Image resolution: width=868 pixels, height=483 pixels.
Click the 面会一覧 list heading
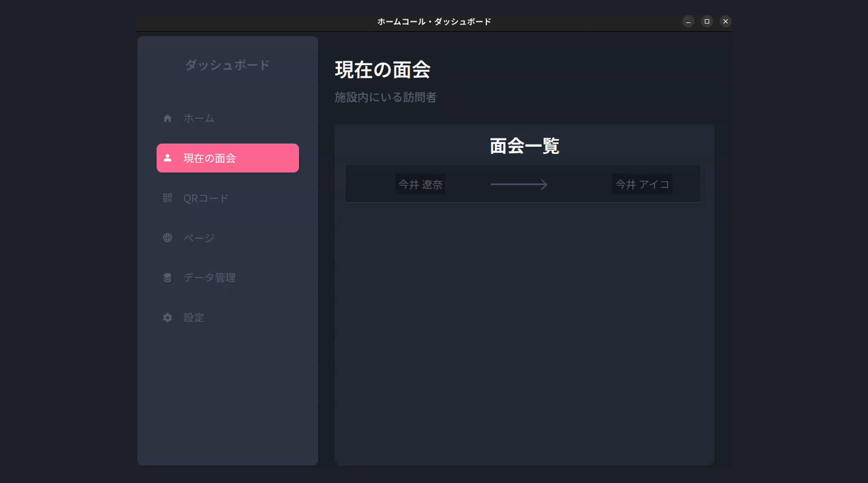(524, 146)
